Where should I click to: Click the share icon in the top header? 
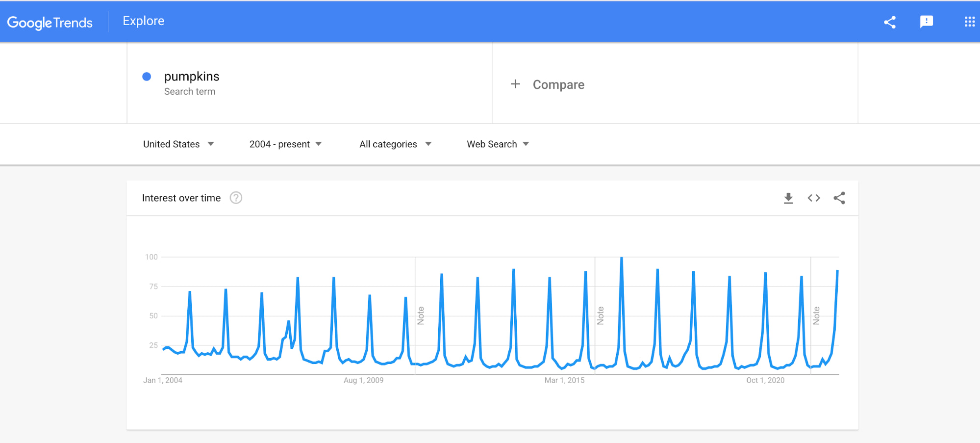[x=889, y=22]
